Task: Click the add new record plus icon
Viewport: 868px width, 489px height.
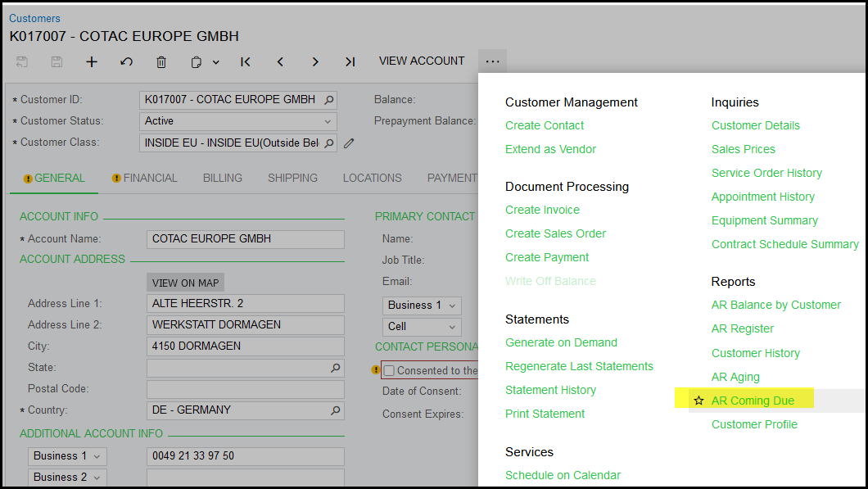Action: pyautogui.click(x=92, y=61)
